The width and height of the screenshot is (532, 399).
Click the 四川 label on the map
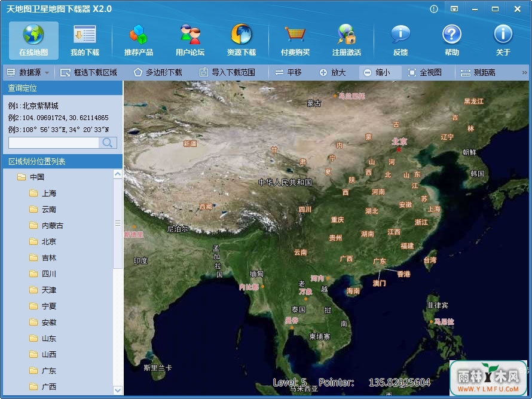305,210
